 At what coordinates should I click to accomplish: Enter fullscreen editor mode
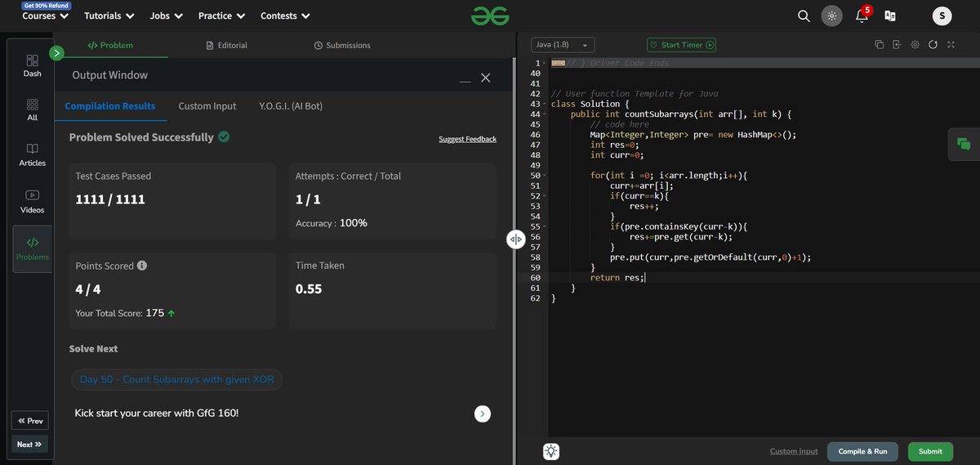pyautogui.click(x=950, y=45)
